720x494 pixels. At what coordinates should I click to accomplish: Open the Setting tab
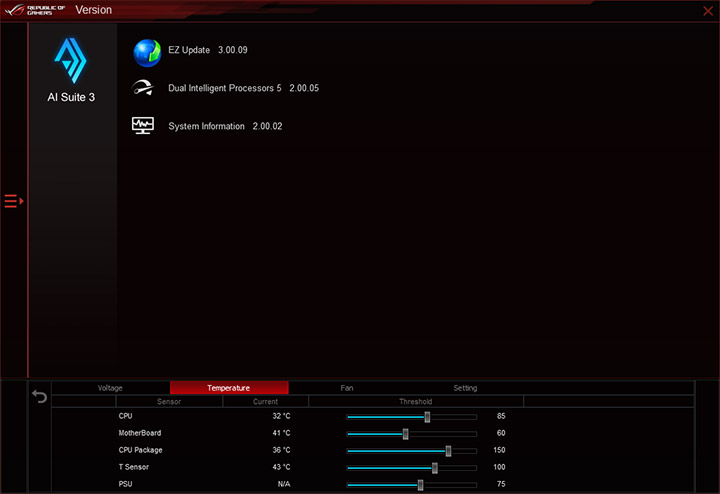pos(465,388)
